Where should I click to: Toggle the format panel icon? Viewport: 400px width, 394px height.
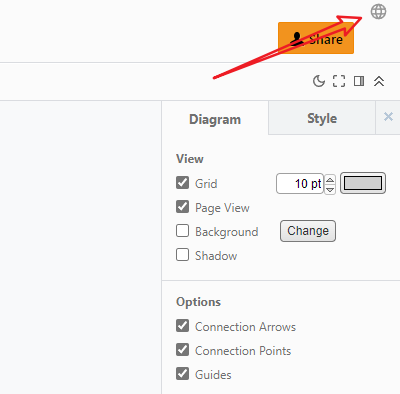(x=359, y=81)
